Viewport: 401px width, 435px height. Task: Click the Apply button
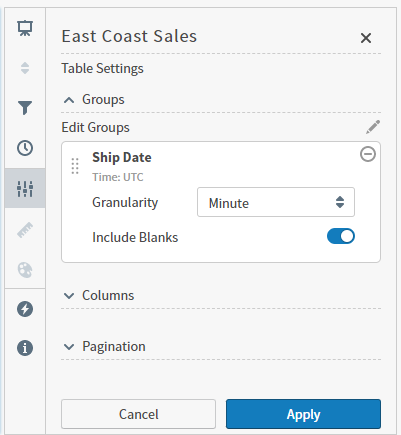tap(303, 414)
